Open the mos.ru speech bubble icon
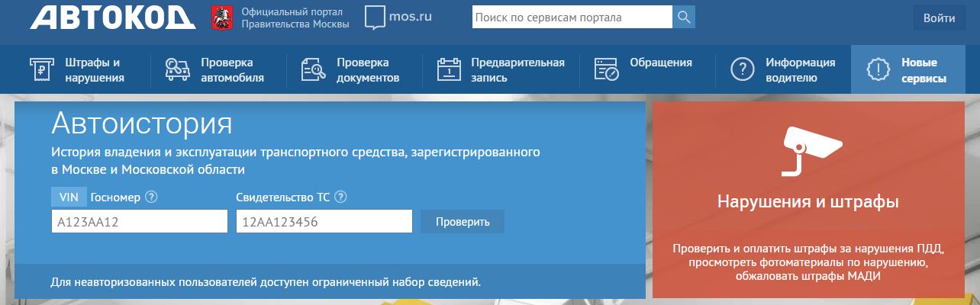 (x=376, y=18)
